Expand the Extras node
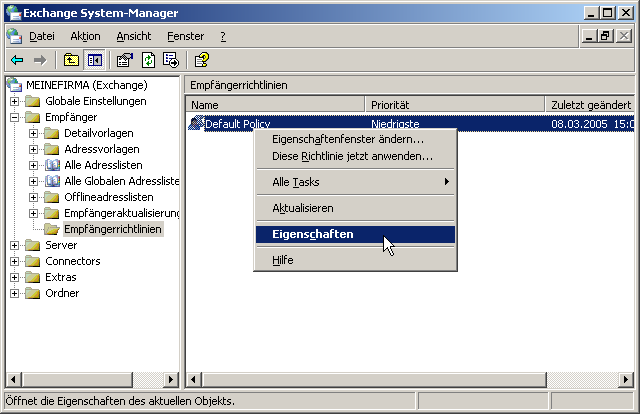 14,277
